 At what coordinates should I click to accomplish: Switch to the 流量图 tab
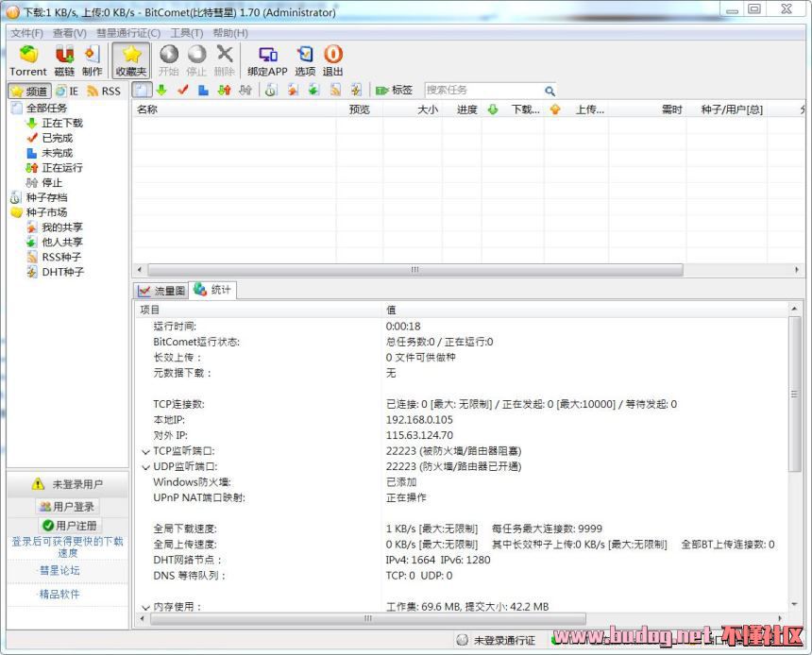[x=161, y=291]
